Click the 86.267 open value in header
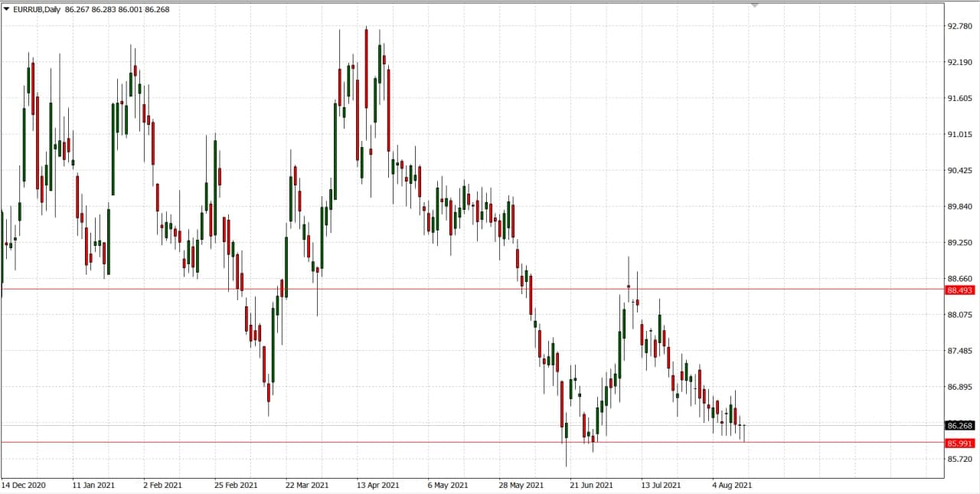 tap(77, 9)
